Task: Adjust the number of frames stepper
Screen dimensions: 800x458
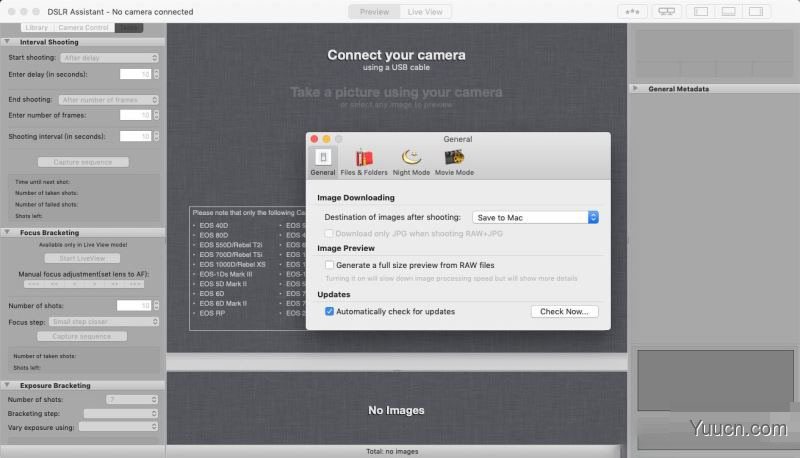Action: pyautogui.click(x=156, y=115)
